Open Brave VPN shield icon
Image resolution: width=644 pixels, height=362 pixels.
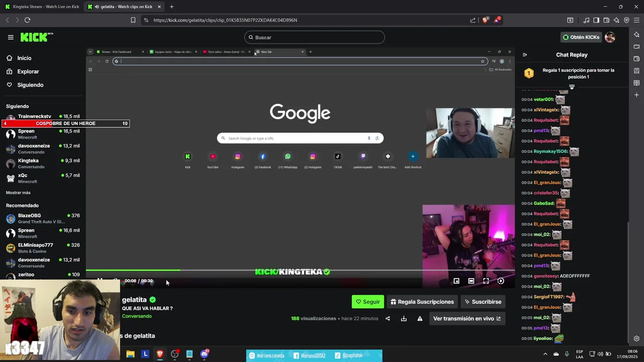pos(626,20)
